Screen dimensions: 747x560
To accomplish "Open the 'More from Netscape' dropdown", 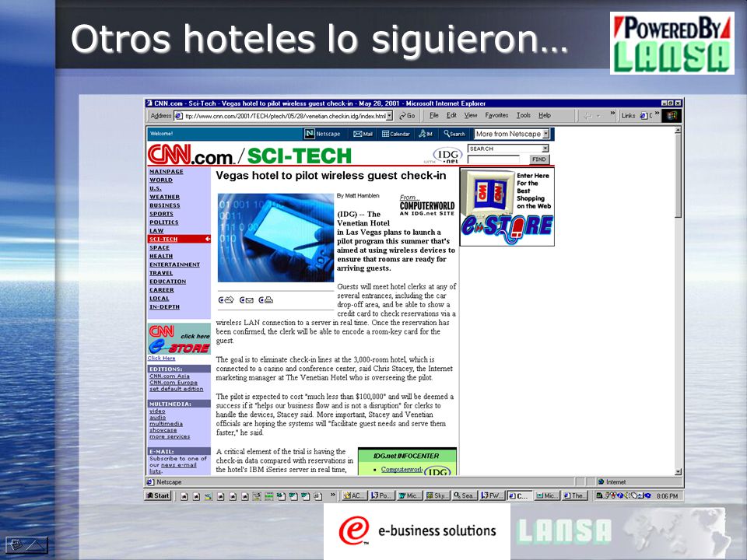I will (546, 134).
